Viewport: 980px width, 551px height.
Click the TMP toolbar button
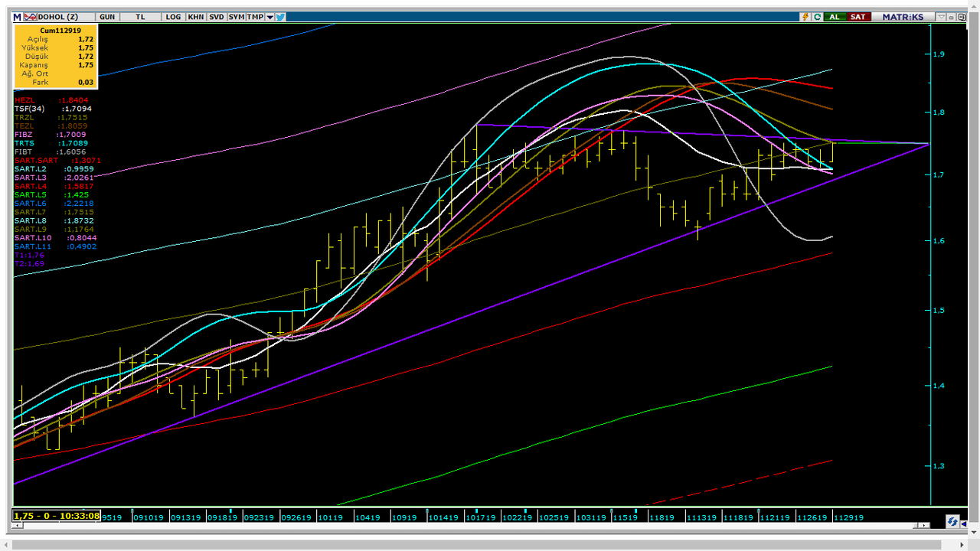[x=256, y=16]
